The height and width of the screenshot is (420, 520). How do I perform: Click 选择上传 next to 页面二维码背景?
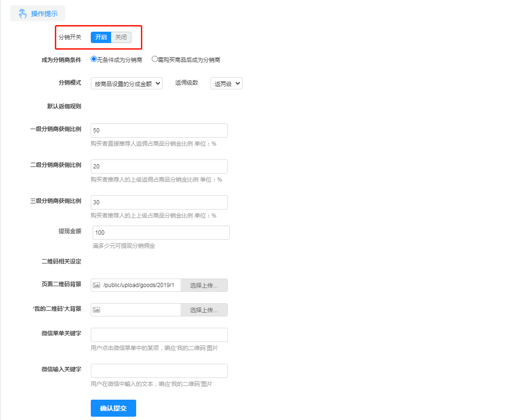coord(204,285)
